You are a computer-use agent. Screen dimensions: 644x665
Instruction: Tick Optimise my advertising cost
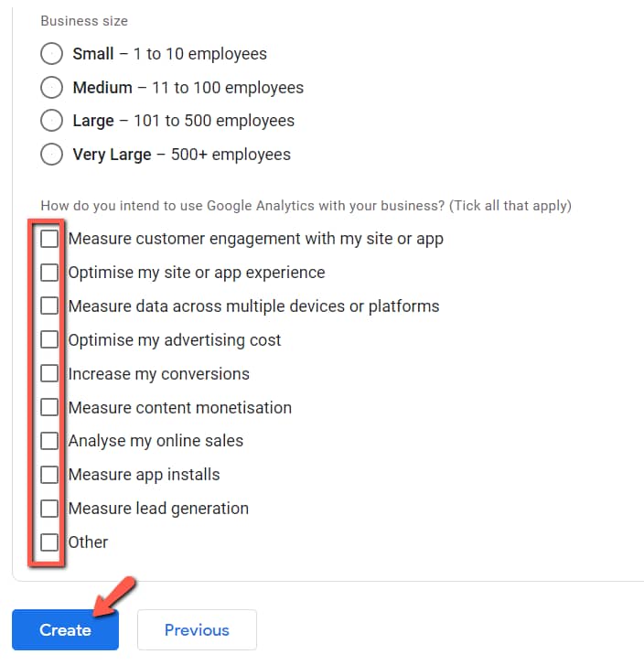coord(49,340)
